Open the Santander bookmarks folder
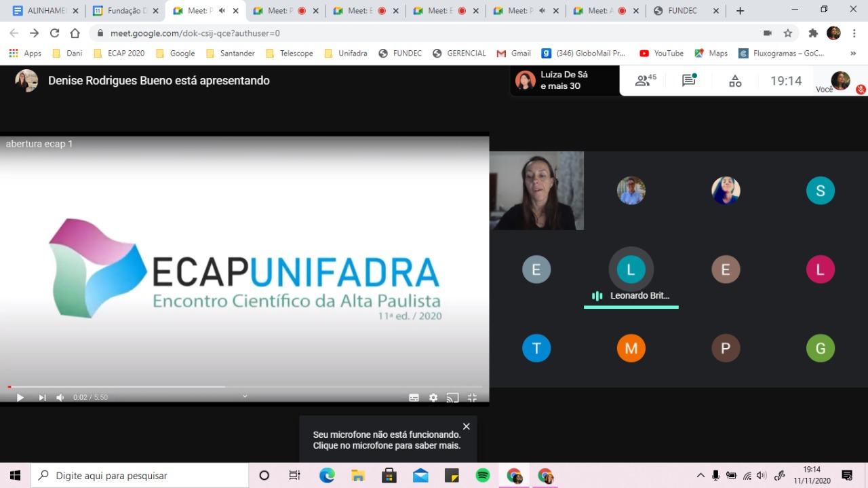This screenshot has width=868, height=488. point(231,53)
